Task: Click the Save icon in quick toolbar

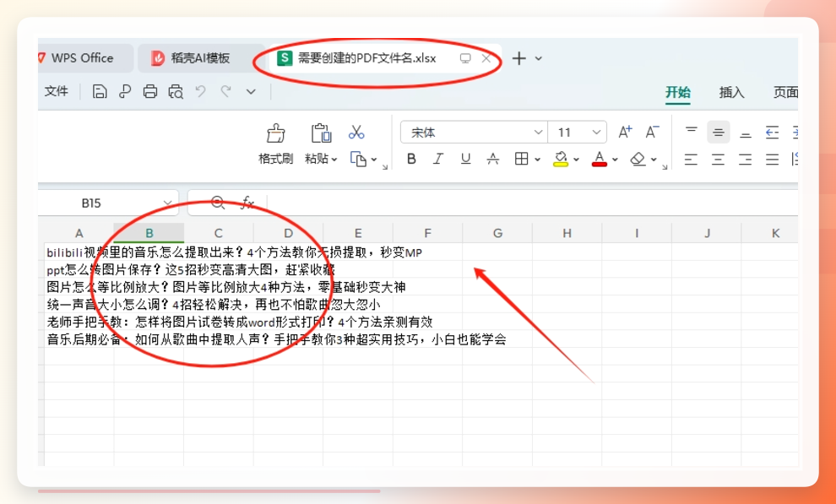Action: click(99, 92)
